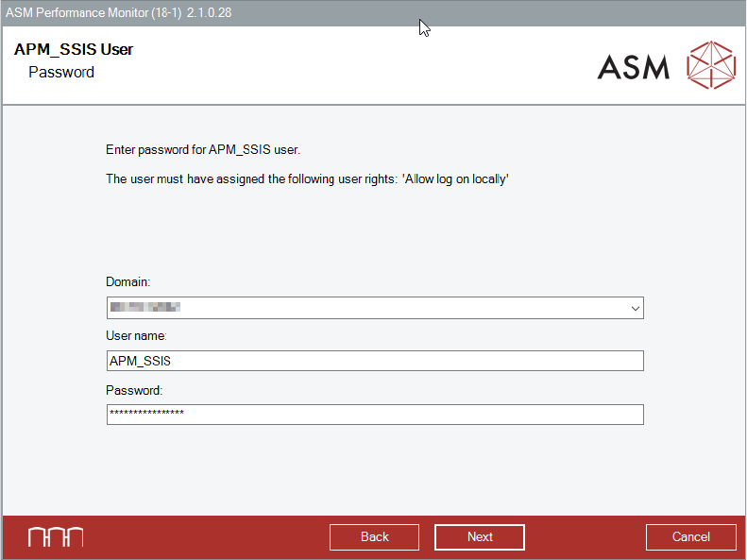Click the 'Domain:' field label
Screen dimensions: 747x560
pyautogui.click(x=128, y=281)
